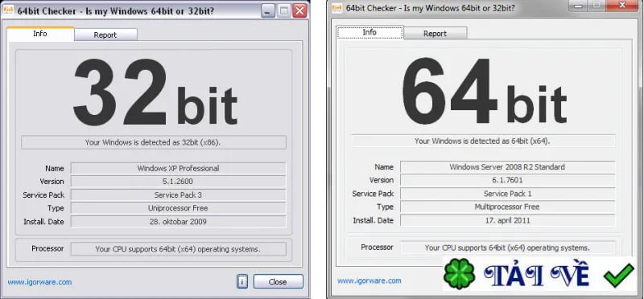This screenshot has width=644, height=299.
Task: Open the Info tab in the 64bit window
Action: click(369, 32)
